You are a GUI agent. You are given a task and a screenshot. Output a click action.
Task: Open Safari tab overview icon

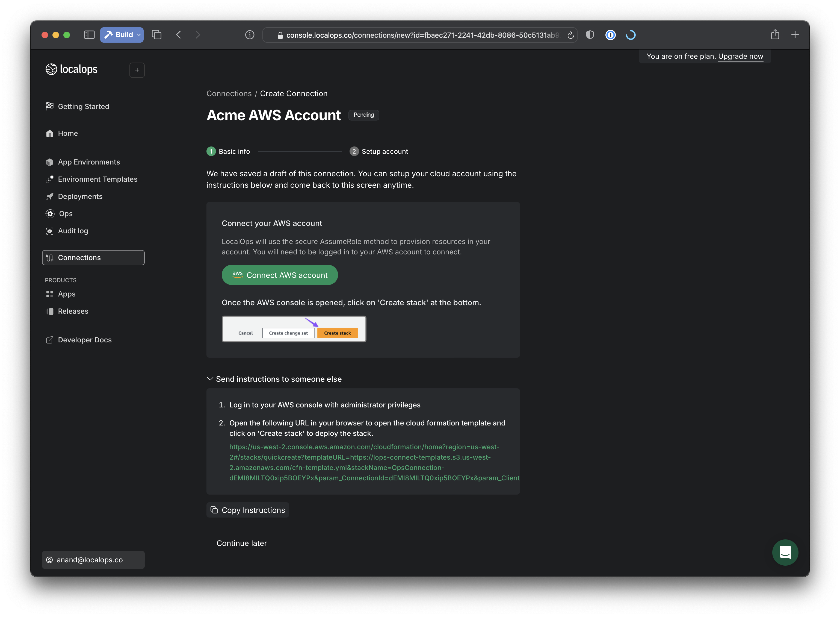(x=156, y=35)
